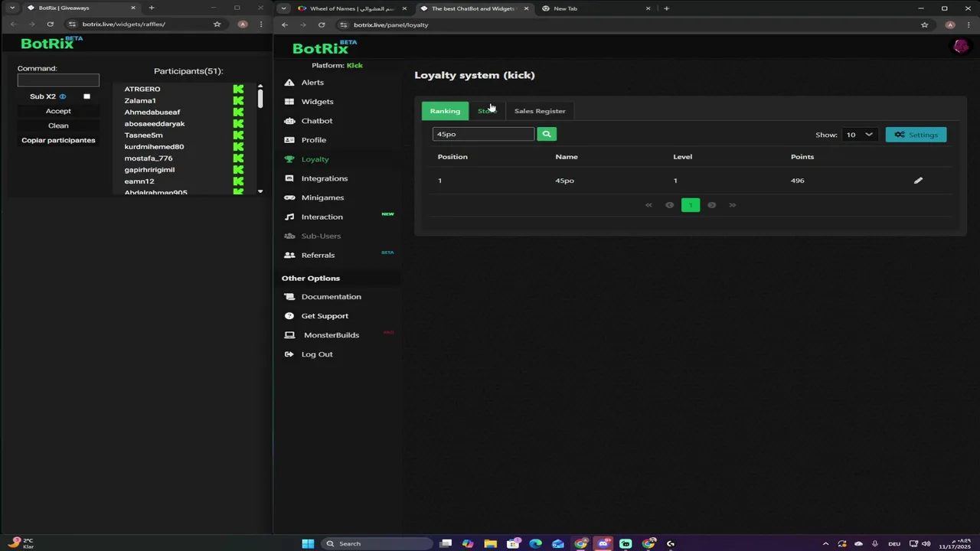The width and height of the screenshot is (980, 551).
Task: Click the Interaction music note icon
Action: coord(289,217)
